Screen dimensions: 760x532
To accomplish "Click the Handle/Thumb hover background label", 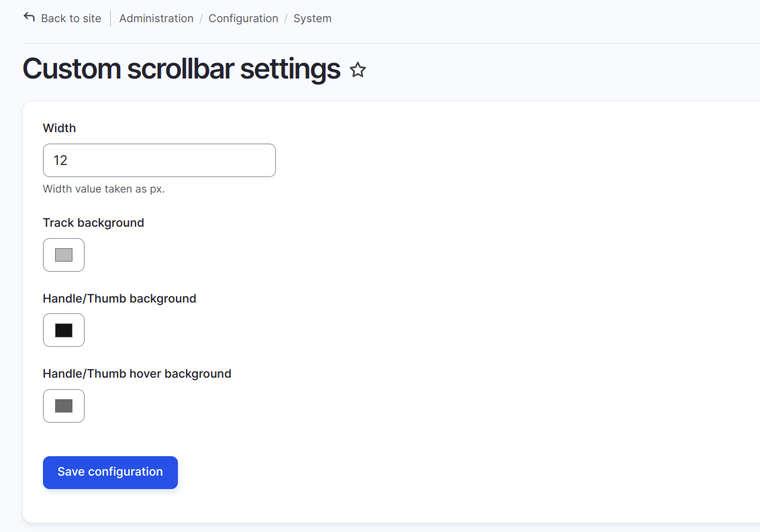I will coord(137,374).
